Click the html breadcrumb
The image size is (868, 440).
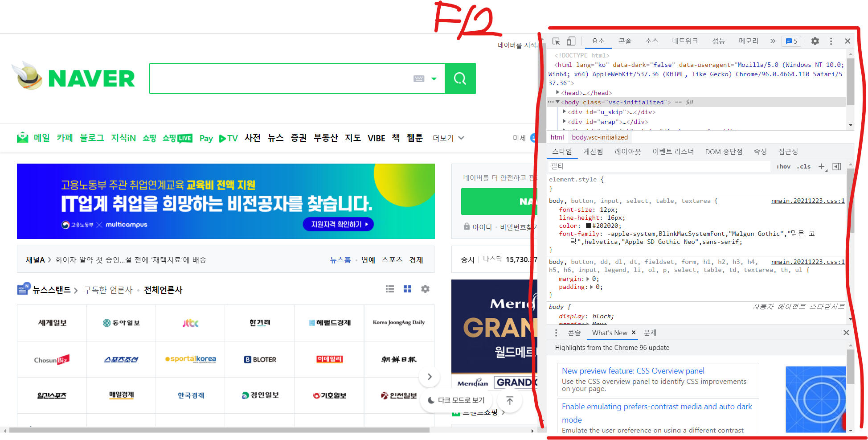pyautogui.click(x=557, y=137)
